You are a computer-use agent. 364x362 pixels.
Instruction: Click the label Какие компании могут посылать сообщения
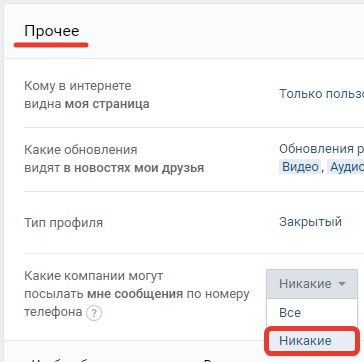137,293
